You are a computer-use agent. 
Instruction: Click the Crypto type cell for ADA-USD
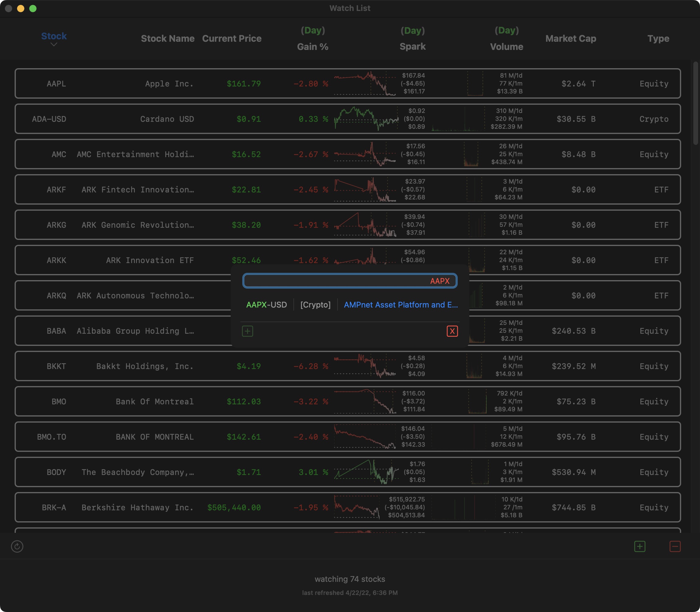coord(654,119)
